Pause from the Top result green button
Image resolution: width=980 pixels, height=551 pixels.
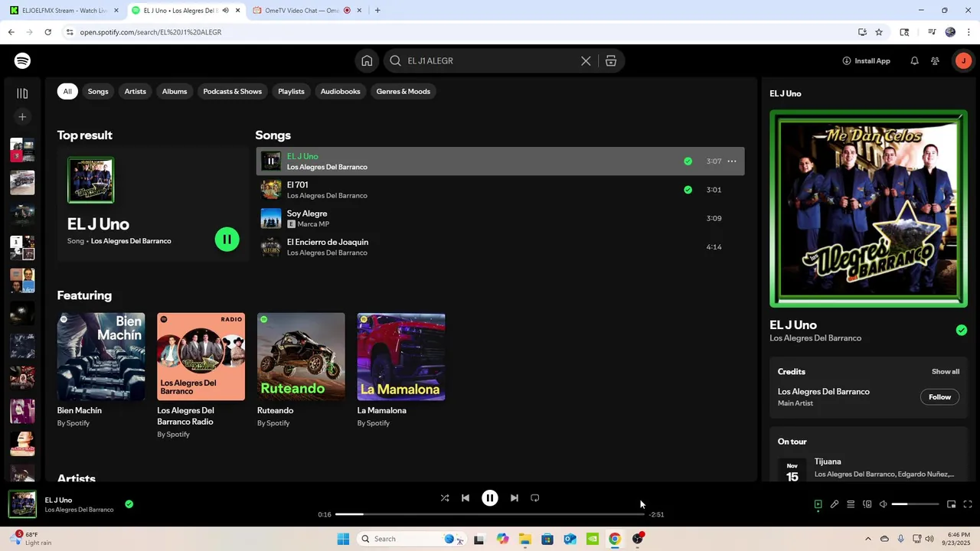click(x=227, y=240)
